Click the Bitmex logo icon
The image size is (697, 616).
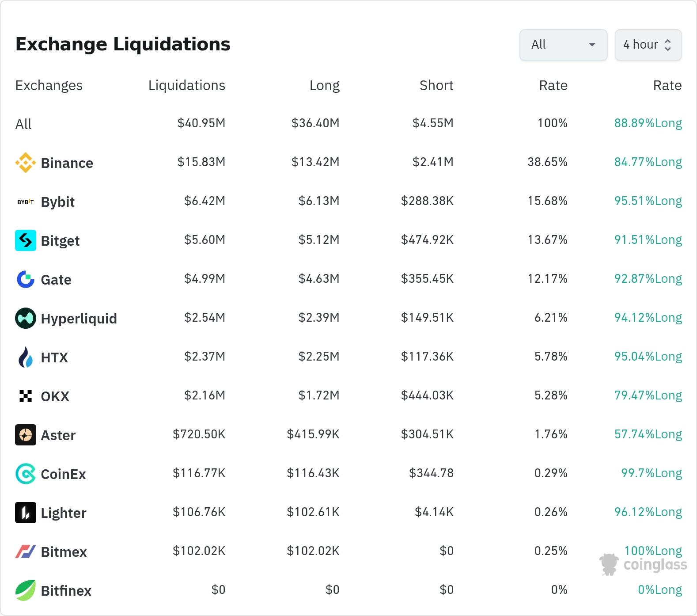[26, 551]
